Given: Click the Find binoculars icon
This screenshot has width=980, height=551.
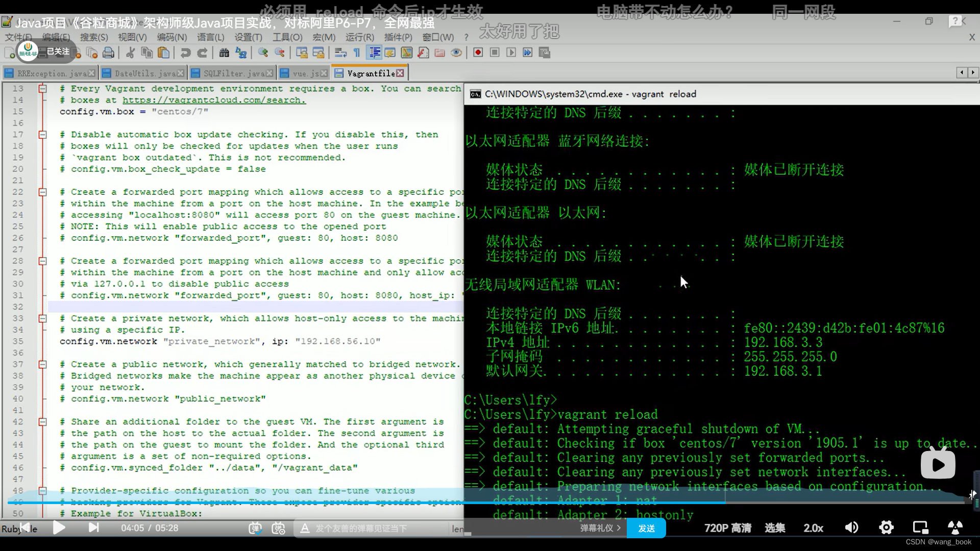Looking at the screenshot, I should pos(224,53).
